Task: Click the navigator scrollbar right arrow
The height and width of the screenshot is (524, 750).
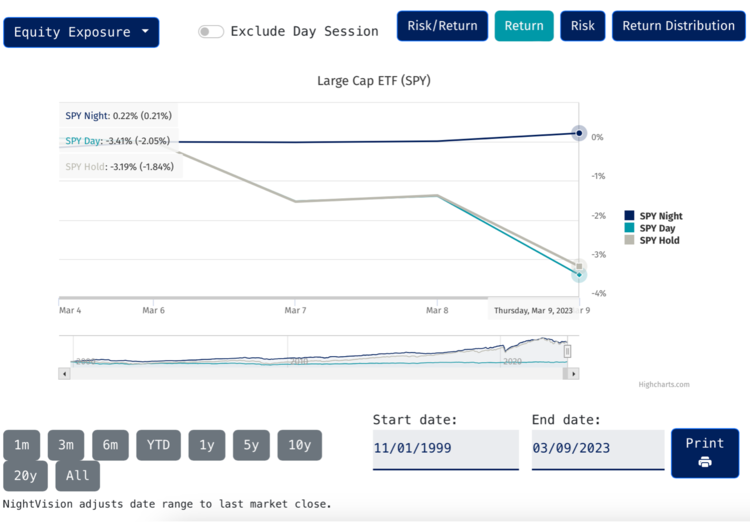Action: click(573, 373)
